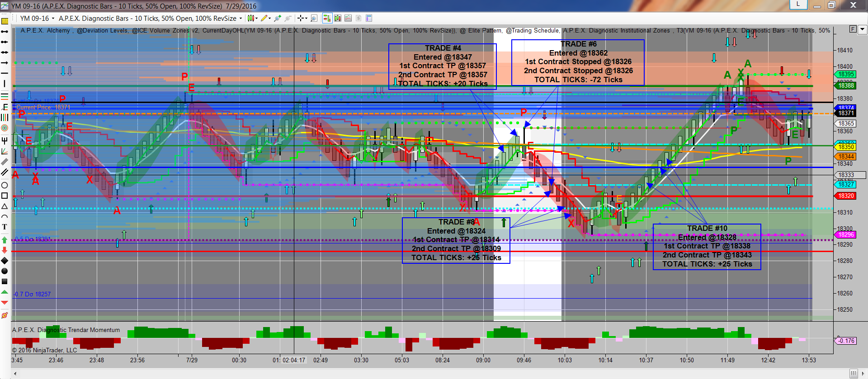868x379 pixels.
Task: Open the Indicators toolbar icon
Action: pyautogui.click(x=348, y=18)
